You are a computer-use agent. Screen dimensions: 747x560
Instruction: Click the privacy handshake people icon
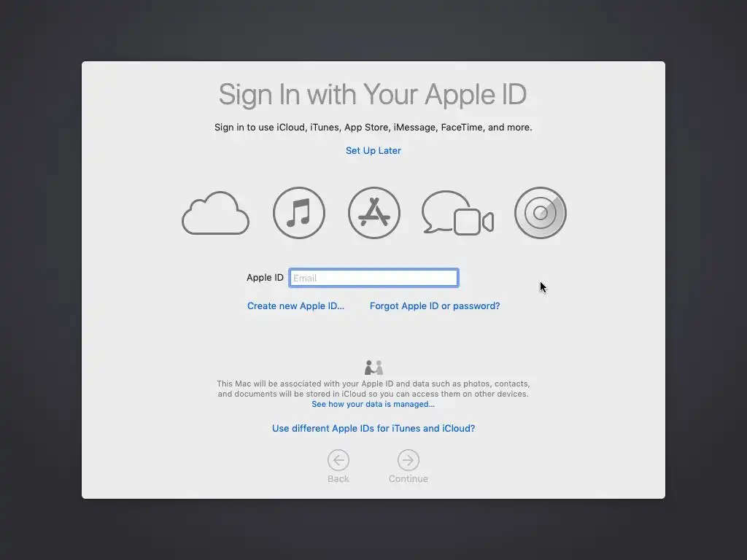(373, 367)
